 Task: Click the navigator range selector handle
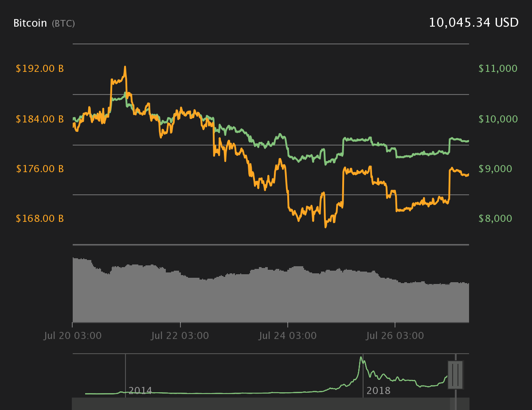pos(455,375)
